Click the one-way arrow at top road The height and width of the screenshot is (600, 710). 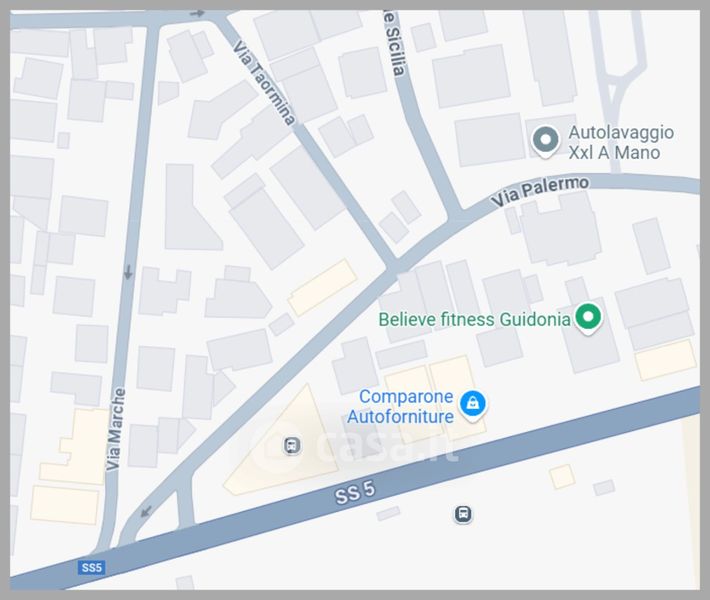[x=197, y=13]
